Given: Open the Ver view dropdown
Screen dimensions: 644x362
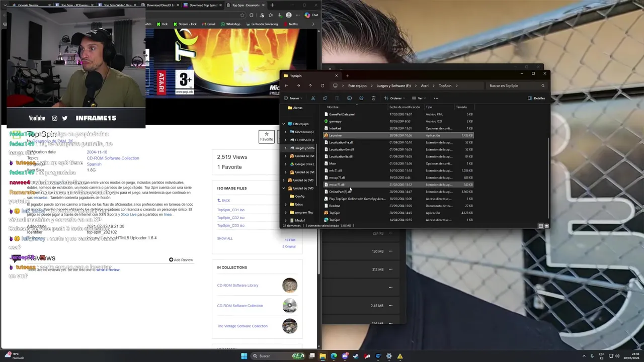Looking at the screenshot, I should pos(419,98).
